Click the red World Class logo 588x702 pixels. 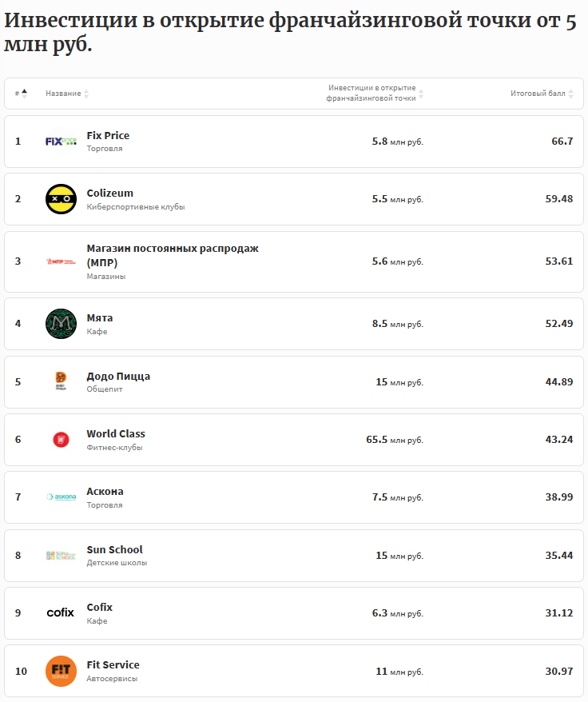click(61, 439)
